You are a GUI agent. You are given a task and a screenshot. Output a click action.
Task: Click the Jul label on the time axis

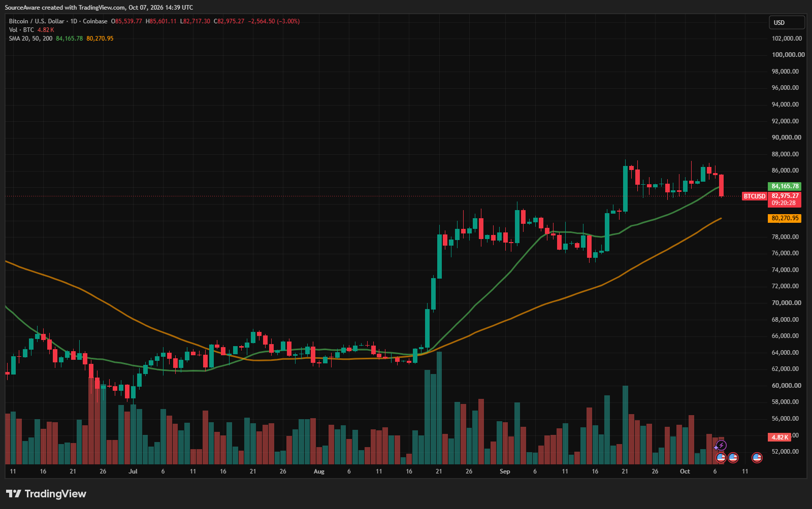tap(133, 471)
